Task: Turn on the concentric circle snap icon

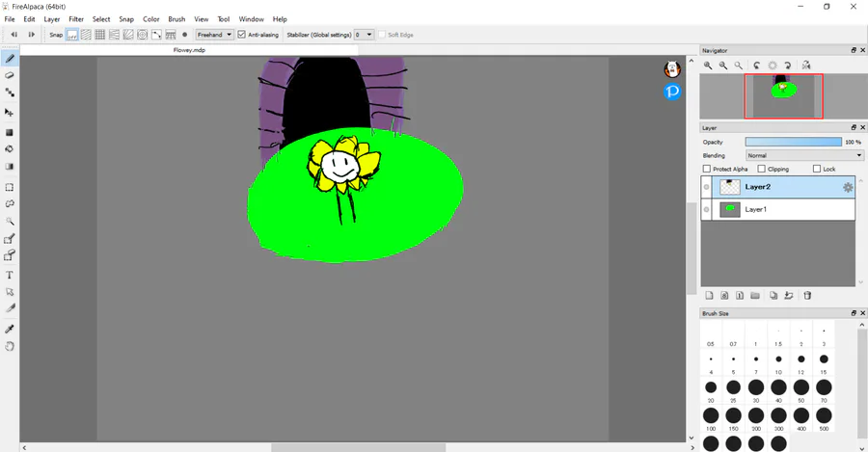Action: (x=143, y=35)
